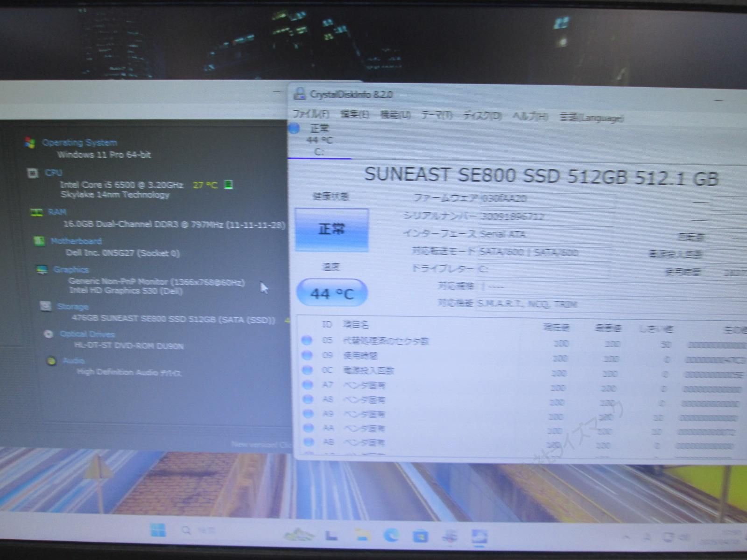The height and width of the screenshot is (560, 747).
Task: Click the serial number field
Action: [x=546, y=217]
